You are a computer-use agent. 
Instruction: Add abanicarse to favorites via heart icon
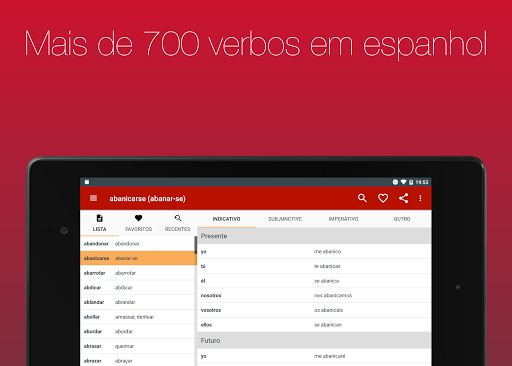click(x=383, y=198)
